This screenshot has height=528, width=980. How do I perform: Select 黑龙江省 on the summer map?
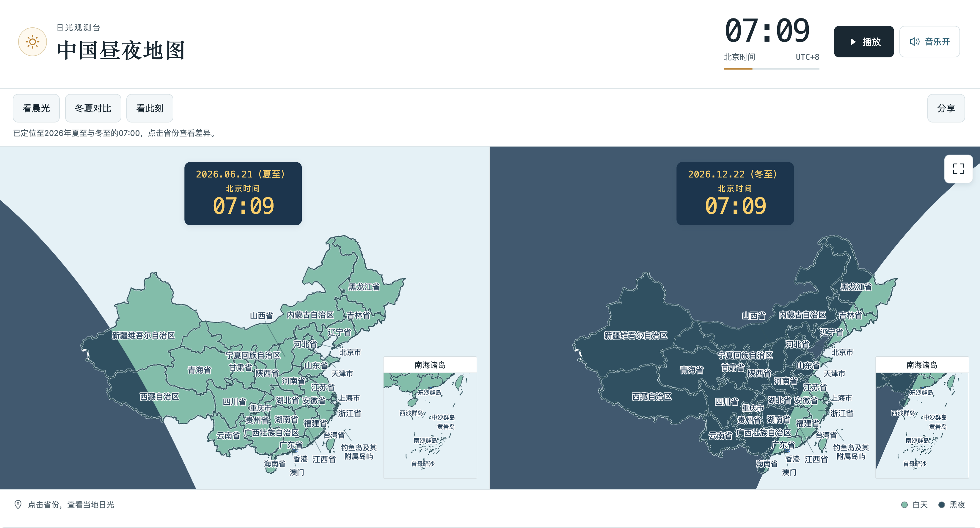[364, 287]
